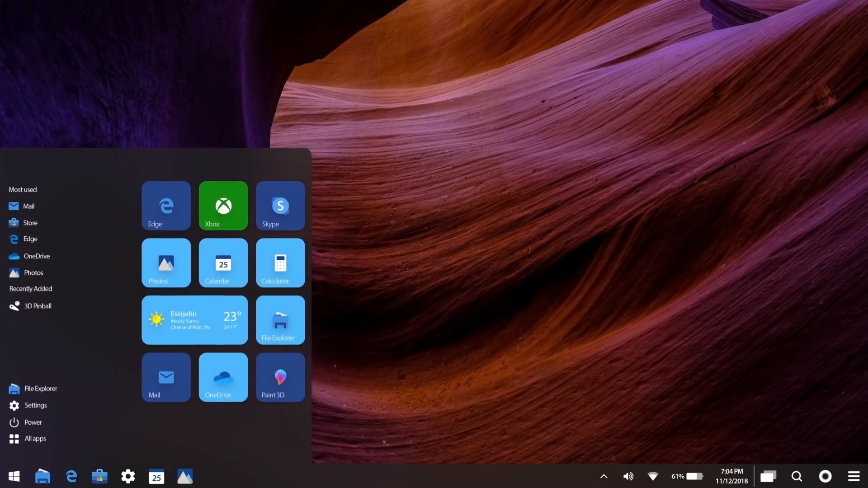This screenshot has width=868, height=488.
Task: Launch Skype from its Start menu tile
Action: click(x=280, y=206)
